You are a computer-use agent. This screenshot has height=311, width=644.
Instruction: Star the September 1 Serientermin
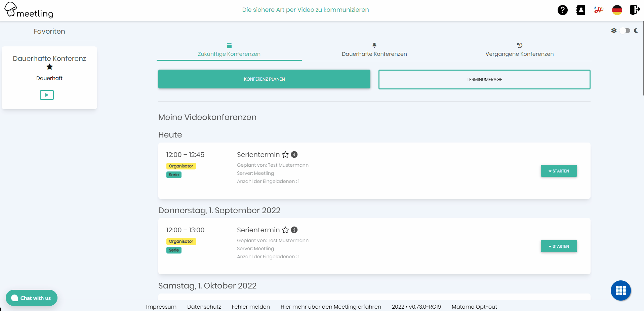(x=285, y=230)
